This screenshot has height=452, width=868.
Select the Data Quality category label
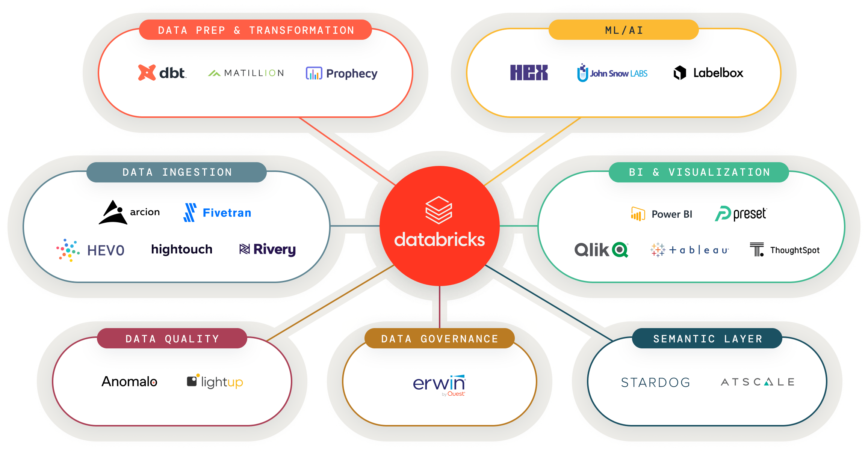(172, 339)
